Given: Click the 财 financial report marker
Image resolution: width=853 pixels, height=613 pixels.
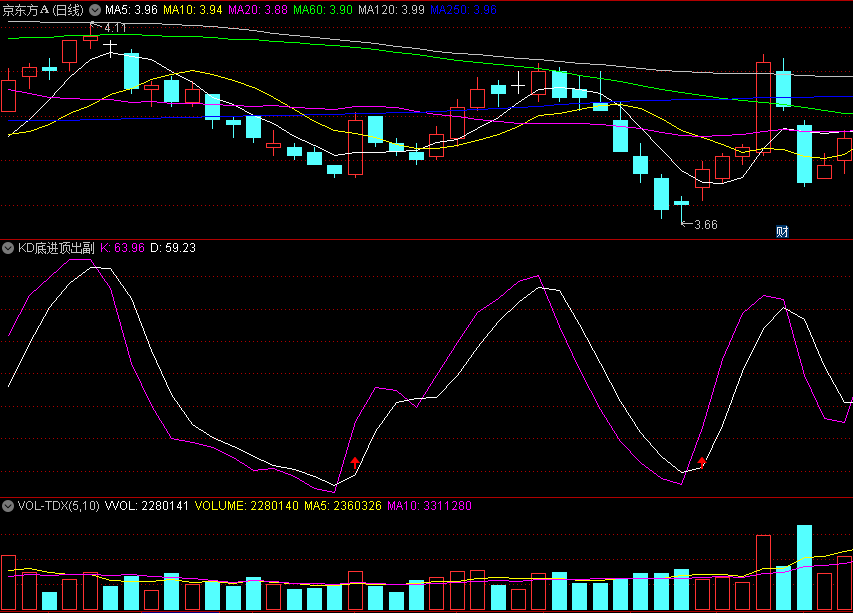Looking at the screenshot, I should [x=782, y=232].
